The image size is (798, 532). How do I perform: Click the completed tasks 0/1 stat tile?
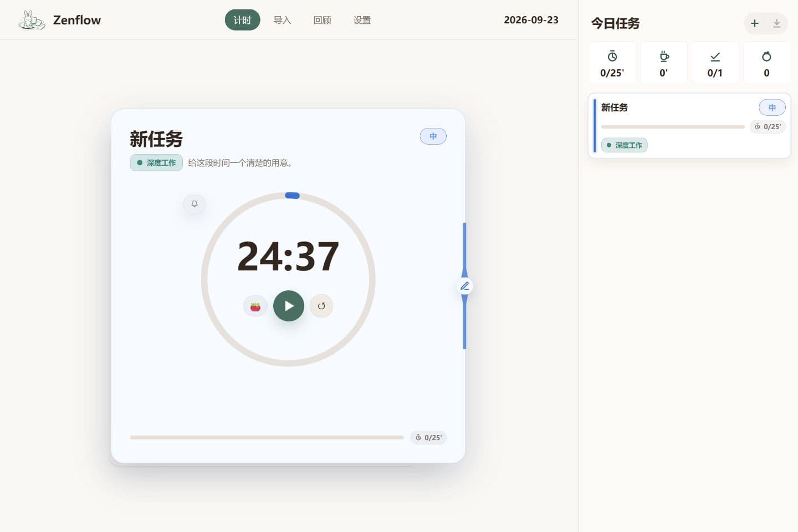[x=715, y=63]
